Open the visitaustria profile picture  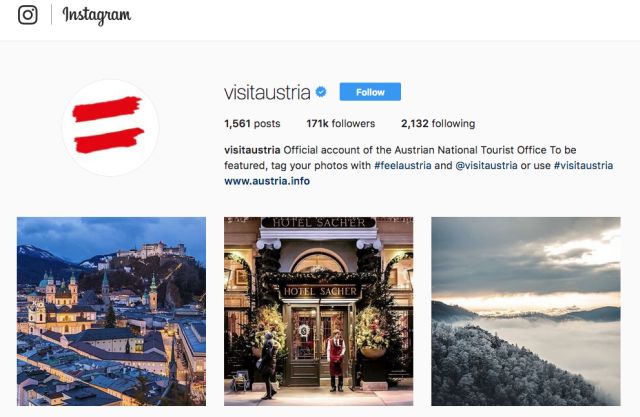click(x=110, y=127)
